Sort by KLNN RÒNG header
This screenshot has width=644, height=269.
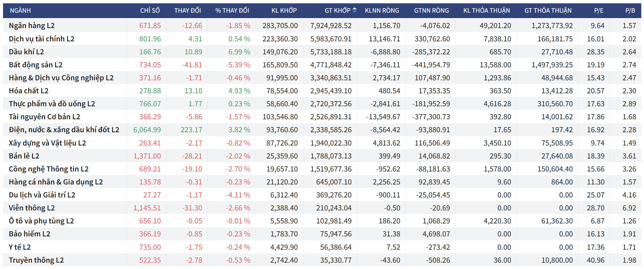click(x=382, y=11)
